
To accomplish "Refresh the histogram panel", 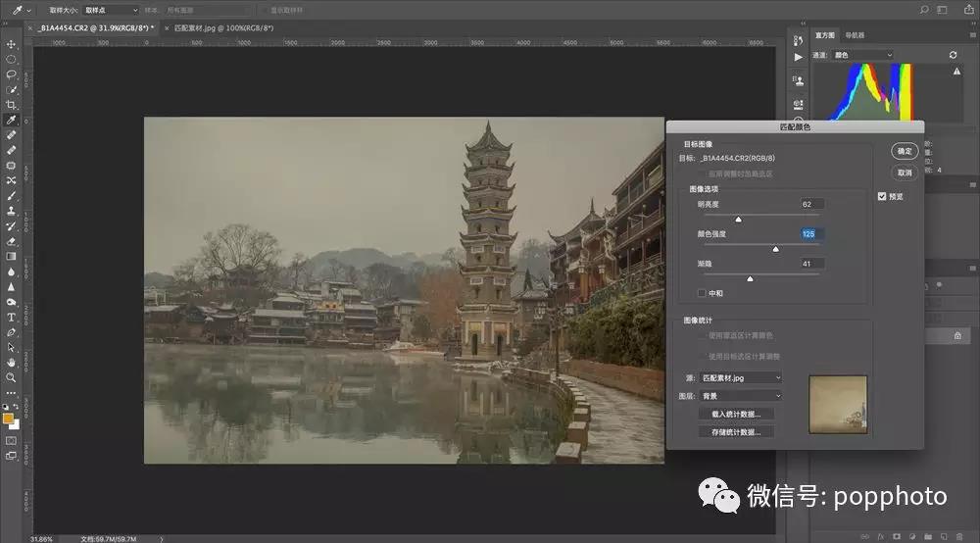I will tap(954, 55).
